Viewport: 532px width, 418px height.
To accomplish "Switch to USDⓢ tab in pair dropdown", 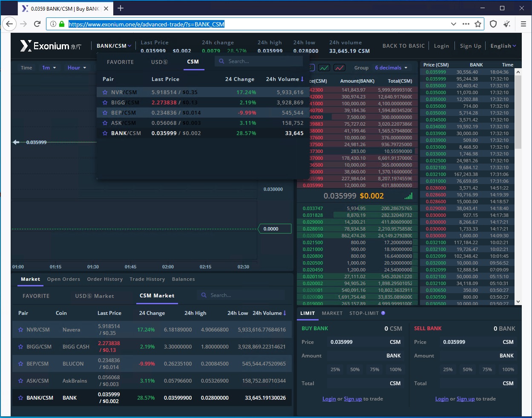I will coord(159,62).
